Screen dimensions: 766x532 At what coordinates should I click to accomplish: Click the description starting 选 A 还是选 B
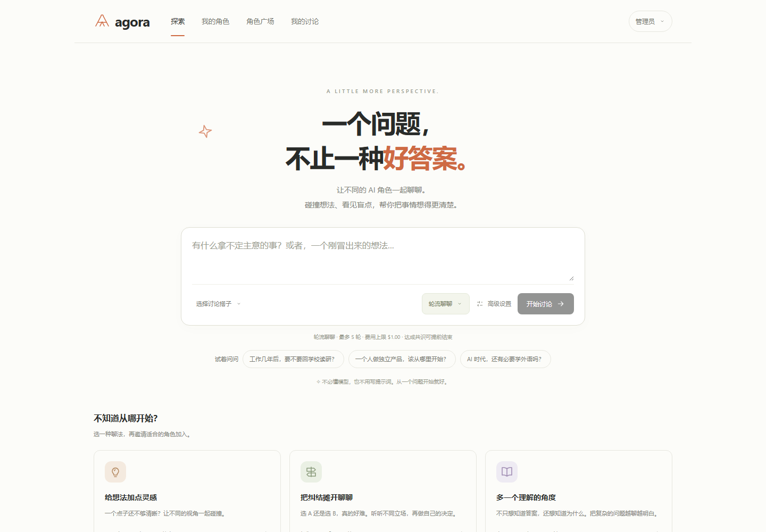tap(380, 513)
